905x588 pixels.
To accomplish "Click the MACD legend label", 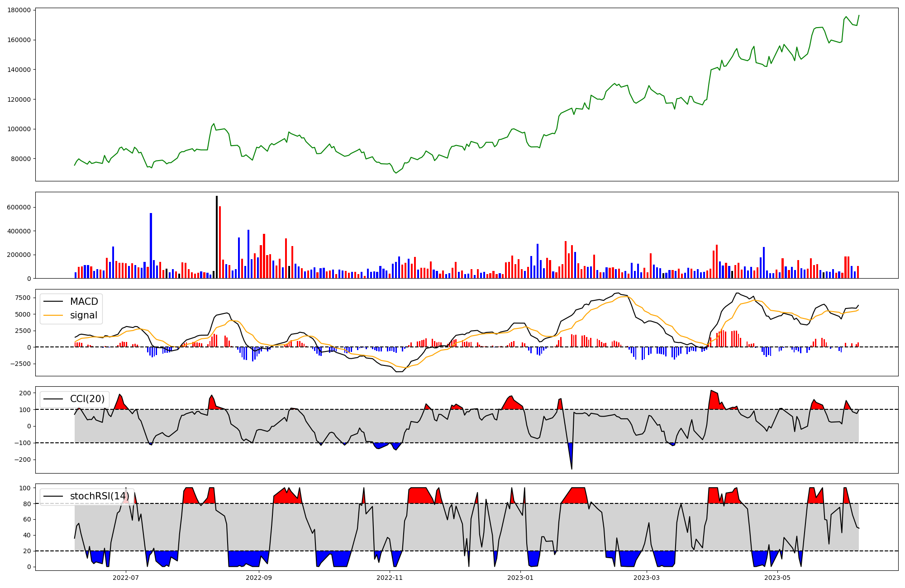I will coord(84,302).
